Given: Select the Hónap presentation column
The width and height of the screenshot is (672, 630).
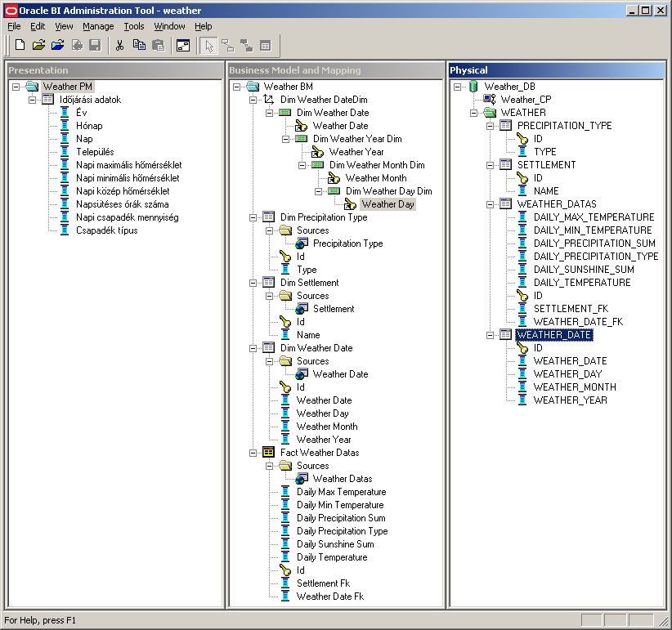Looking at the screenshot, I should click(89, 126).
